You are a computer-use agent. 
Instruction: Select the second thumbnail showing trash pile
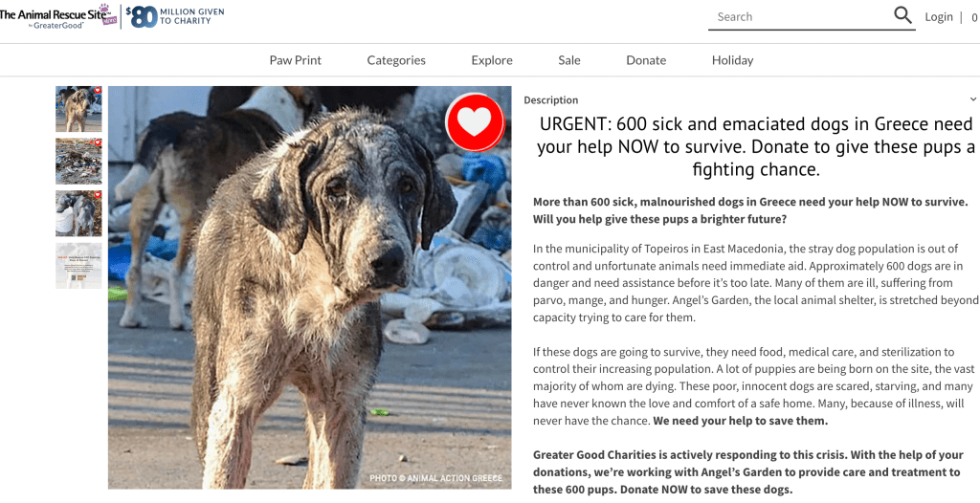click(78, 162)
